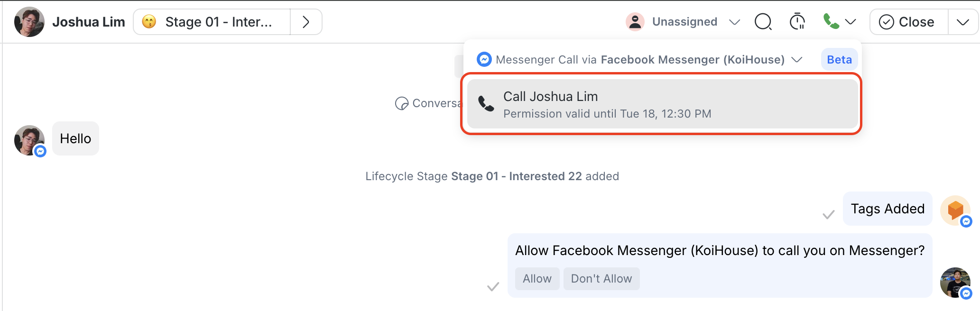Image resolution: width=980 pixels, height=311 pixels.
Task: Click Joshua Lim's header profile picture
Action: pos(29,22)
